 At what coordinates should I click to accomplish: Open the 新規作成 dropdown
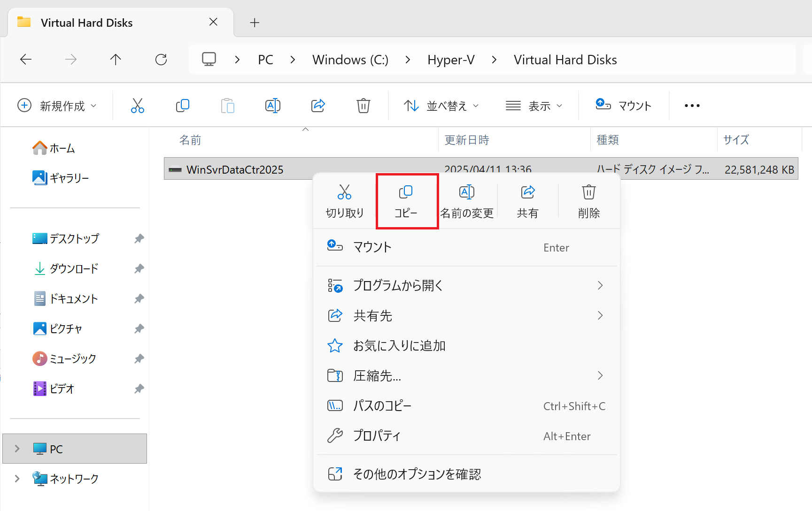click(57, 106)
